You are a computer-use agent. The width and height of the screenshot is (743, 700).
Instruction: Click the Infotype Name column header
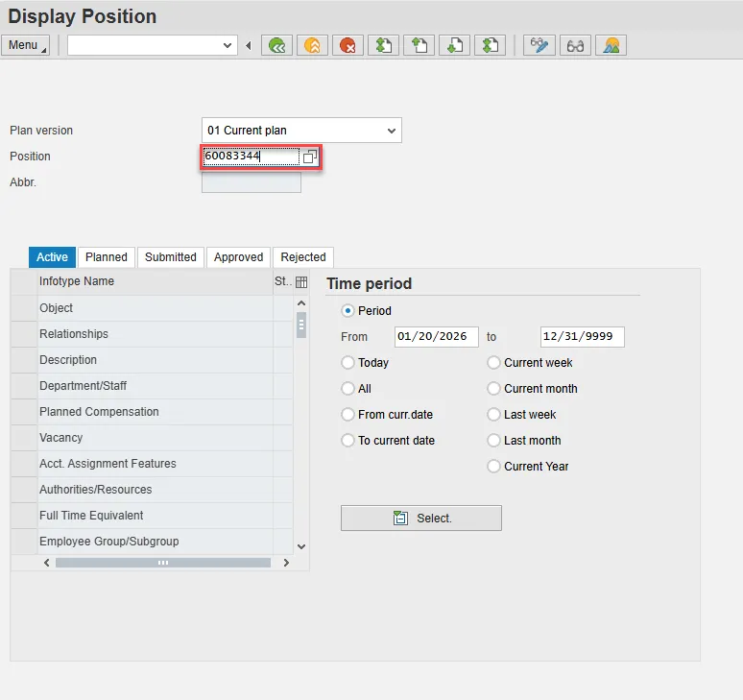point(156,281)
